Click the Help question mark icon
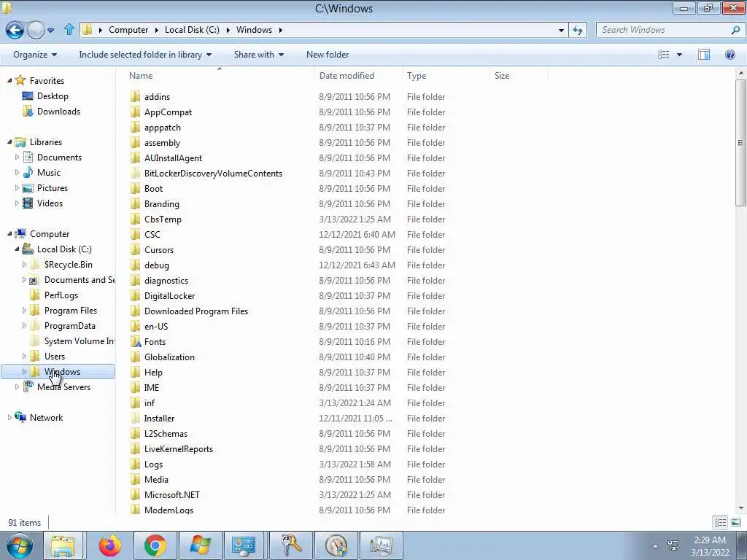Viewport: 747px width, 560px height. pos(729,55)
